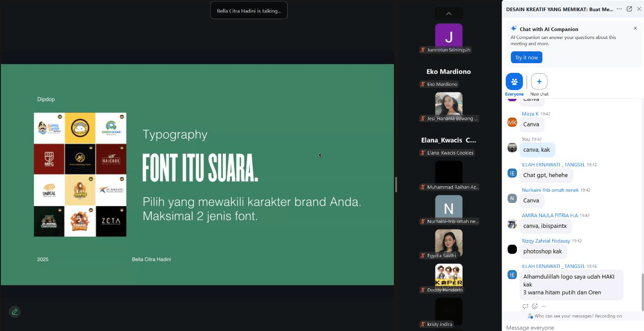The image size is (644, 331).
Task: Pop out the chat into a separate window
Action: pyautogui.click(x=630, y=9)
